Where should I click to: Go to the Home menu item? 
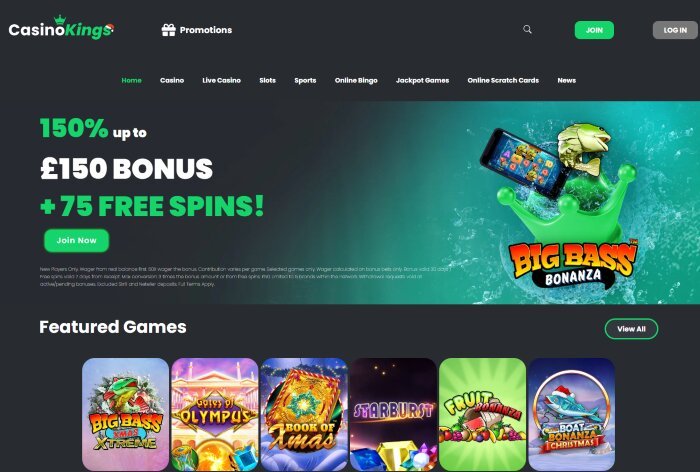[131, 80]
